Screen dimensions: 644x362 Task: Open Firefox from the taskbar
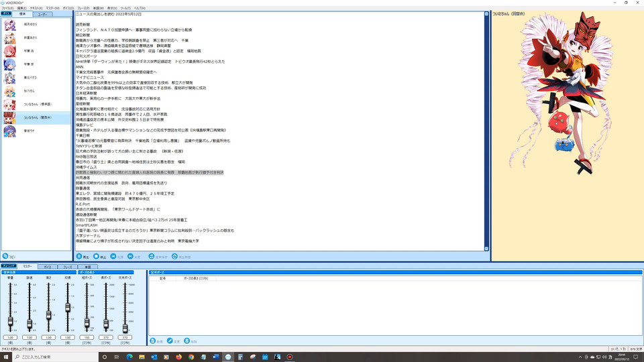[178, 357]
